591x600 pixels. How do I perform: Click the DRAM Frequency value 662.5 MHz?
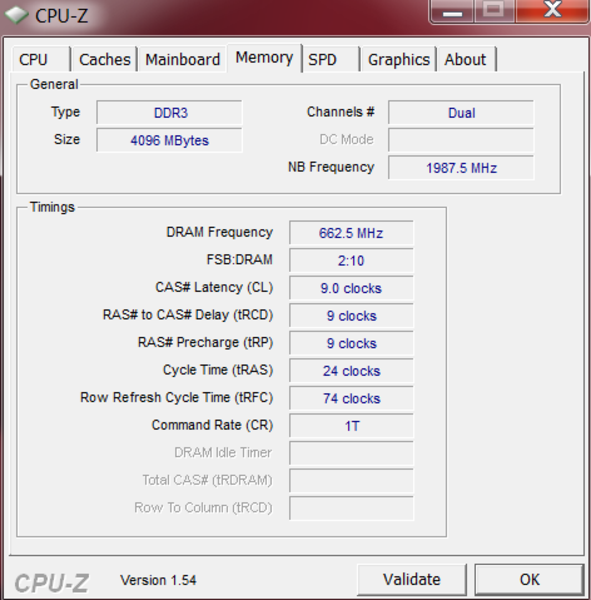[x=351, y=233]
